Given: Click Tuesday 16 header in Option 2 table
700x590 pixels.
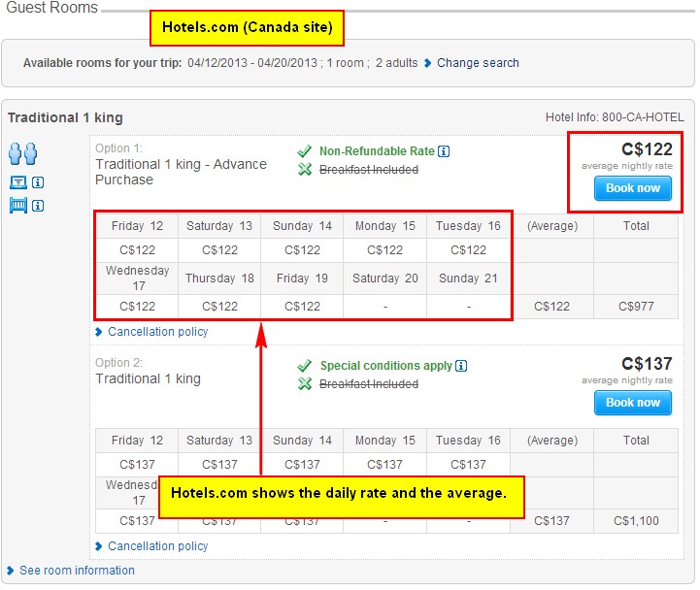Looking at the screenshot, I should coord(468,441).
